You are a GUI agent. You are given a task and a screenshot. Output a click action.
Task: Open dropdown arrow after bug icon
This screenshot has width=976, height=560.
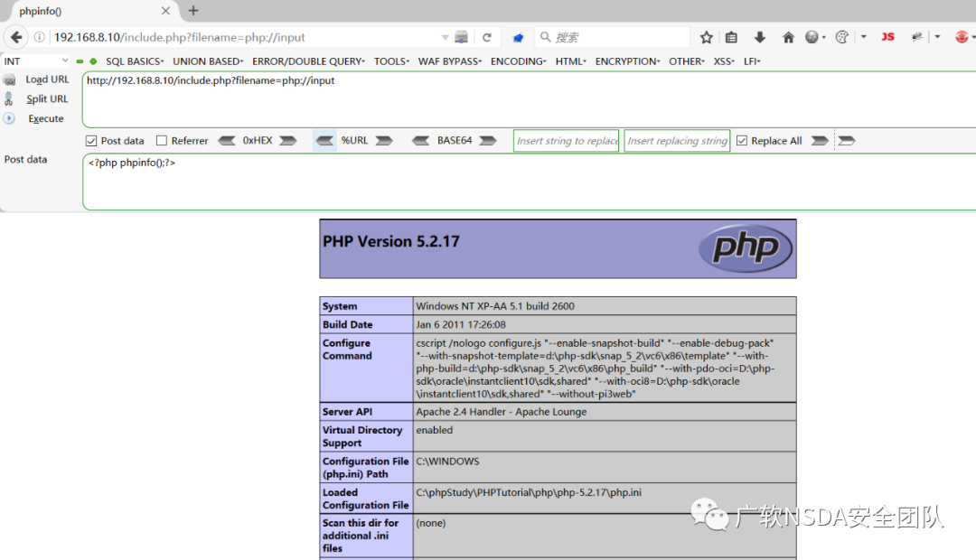tap(937, 37)
